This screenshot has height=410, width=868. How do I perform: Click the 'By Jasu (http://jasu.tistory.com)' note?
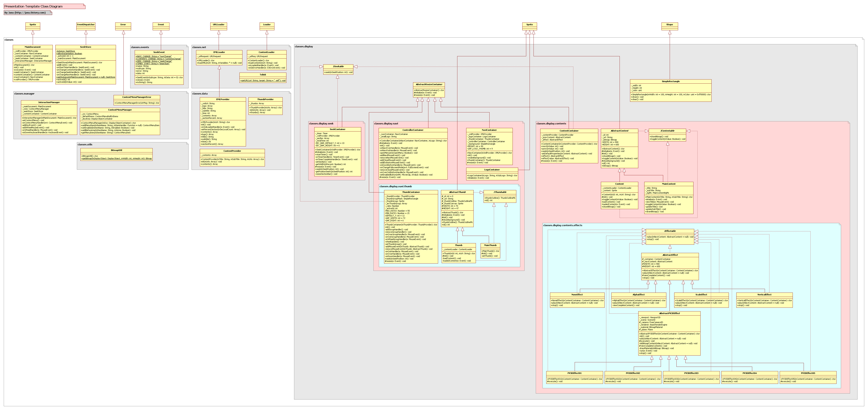pyautogui.click(x=28, y=13)
